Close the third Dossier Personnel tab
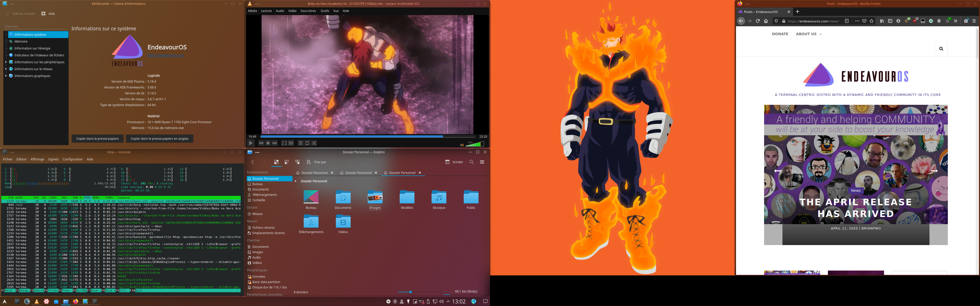 tap(420, 173)
